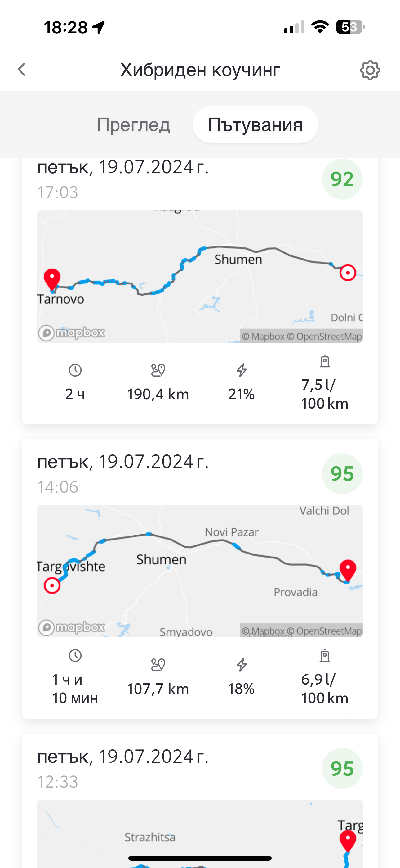400x868 pixels.
Task: Tap the 92 score badge
Action: click(x=342, y=179)
